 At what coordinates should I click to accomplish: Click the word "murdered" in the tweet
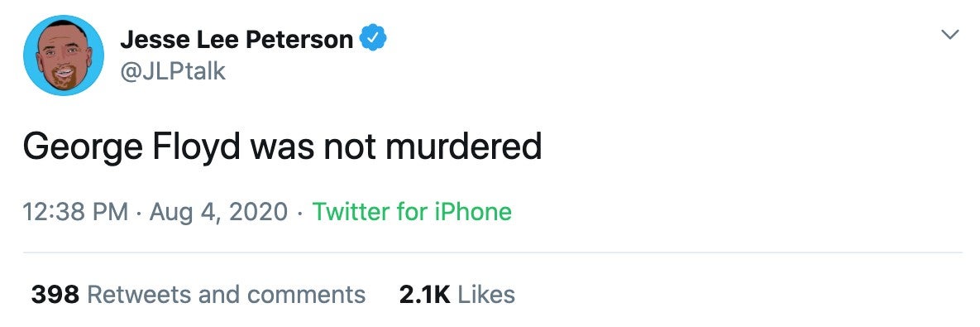coord(463,147)
